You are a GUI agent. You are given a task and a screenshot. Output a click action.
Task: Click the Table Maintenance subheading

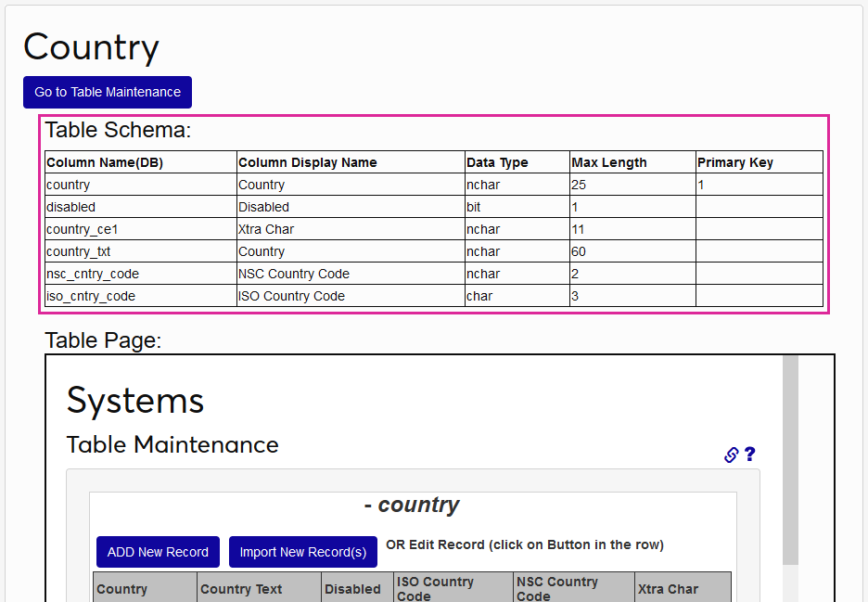[x=172, y=445]
